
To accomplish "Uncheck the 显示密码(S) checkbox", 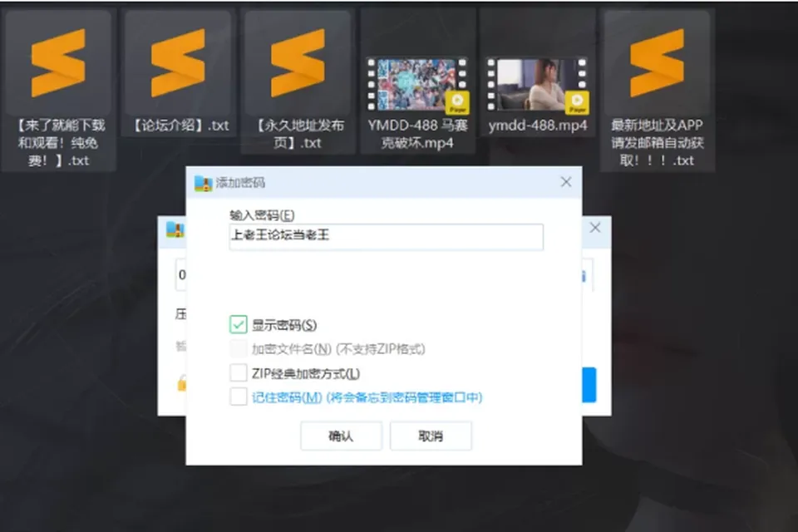I will point(239,324).
